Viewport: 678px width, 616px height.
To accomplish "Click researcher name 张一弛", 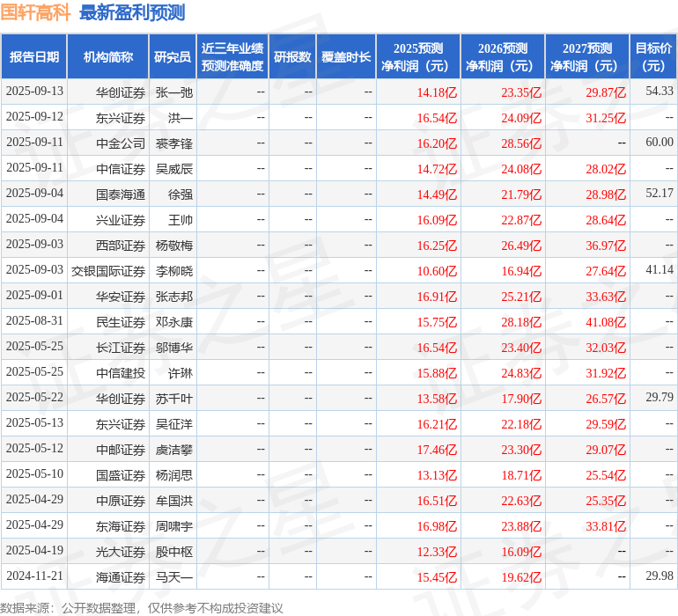I will 173,92.
